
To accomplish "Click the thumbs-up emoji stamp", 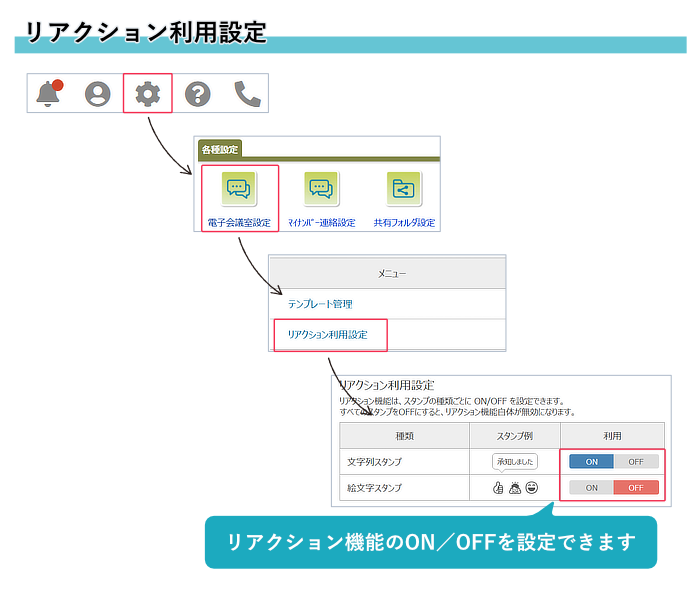I will [x=498, y=488].
